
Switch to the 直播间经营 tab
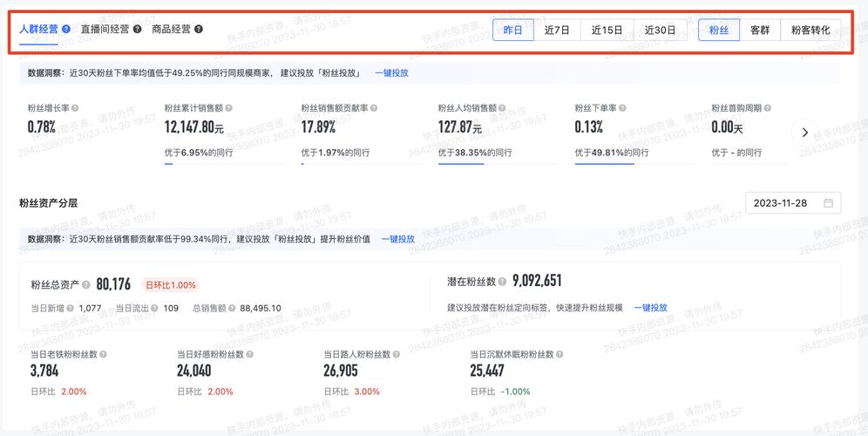pyautogui.click(x=105, y=29)
